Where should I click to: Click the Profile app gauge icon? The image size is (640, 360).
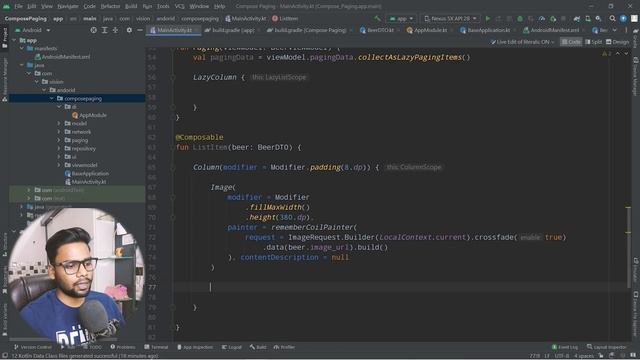[x=542, y=18]
